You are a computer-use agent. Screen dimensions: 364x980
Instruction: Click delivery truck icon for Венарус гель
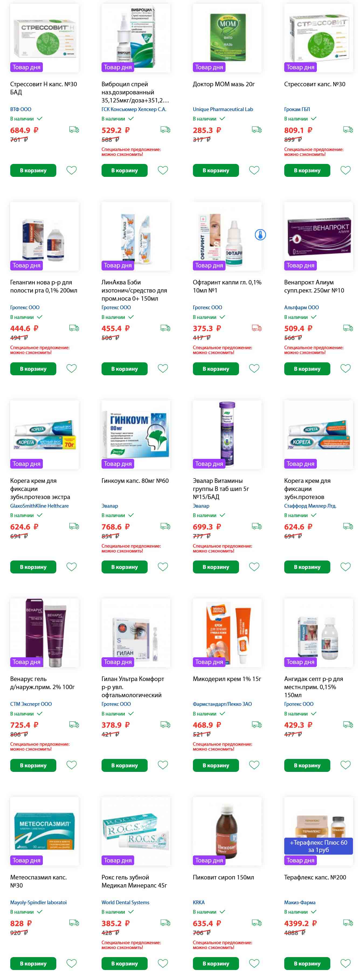[74, 724]
